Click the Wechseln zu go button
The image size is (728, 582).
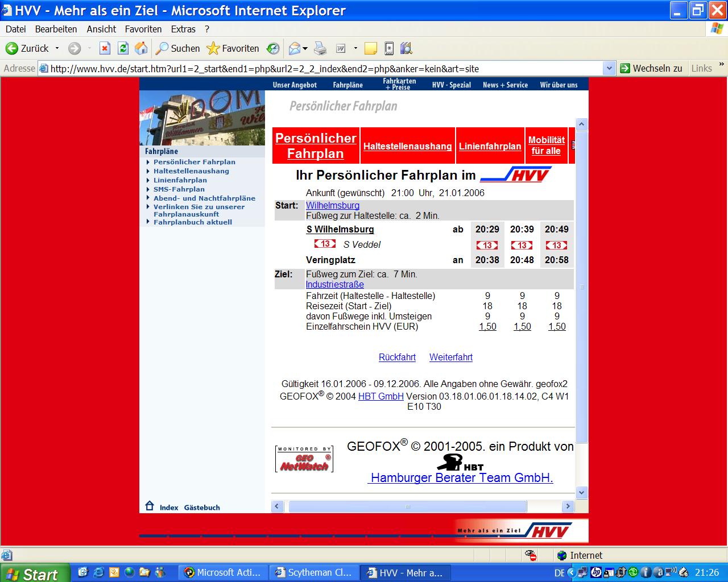point(651,68)
